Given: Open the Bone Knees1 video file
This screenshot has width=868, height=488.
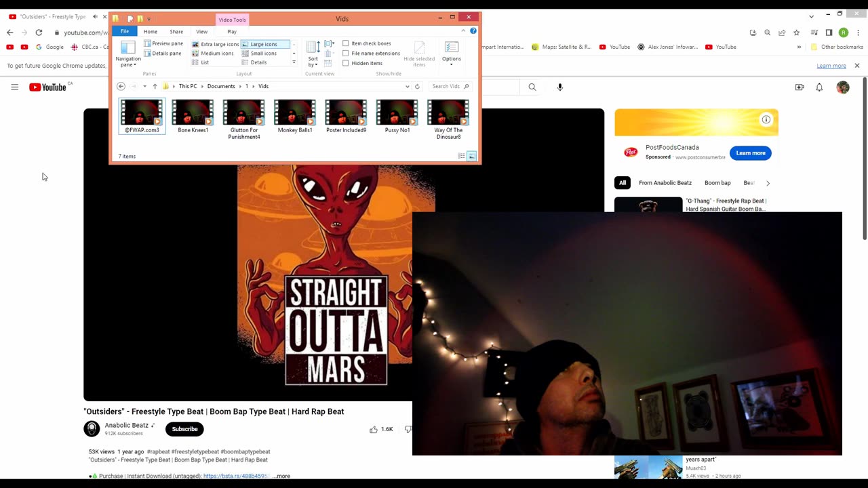Looking at the screenshot, I should click(x=193, y=117).
